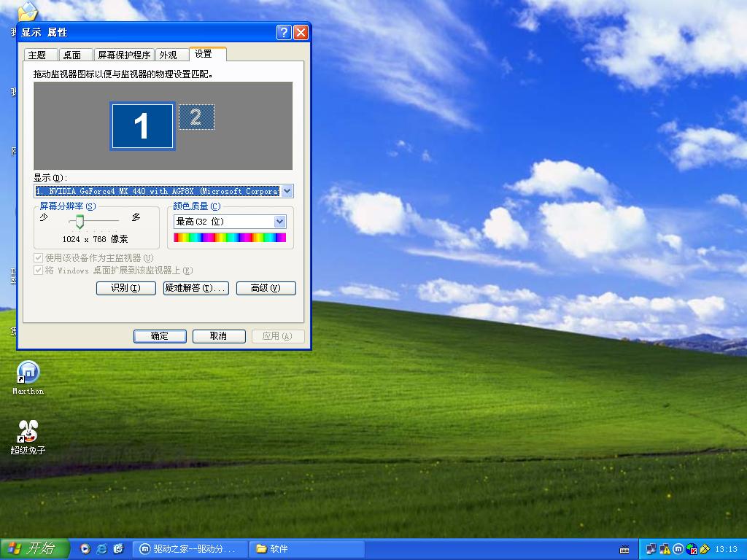Expand the 显示 adapter dropdown list
The image size is (747, 560).
tap(287, 191)
